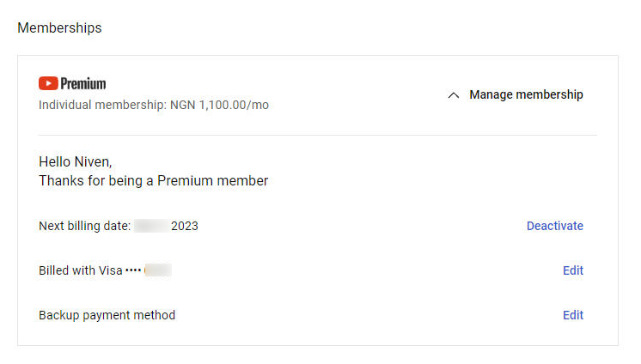Edit the Visa billing method
The image size is (641, 364).
(573, 270)
